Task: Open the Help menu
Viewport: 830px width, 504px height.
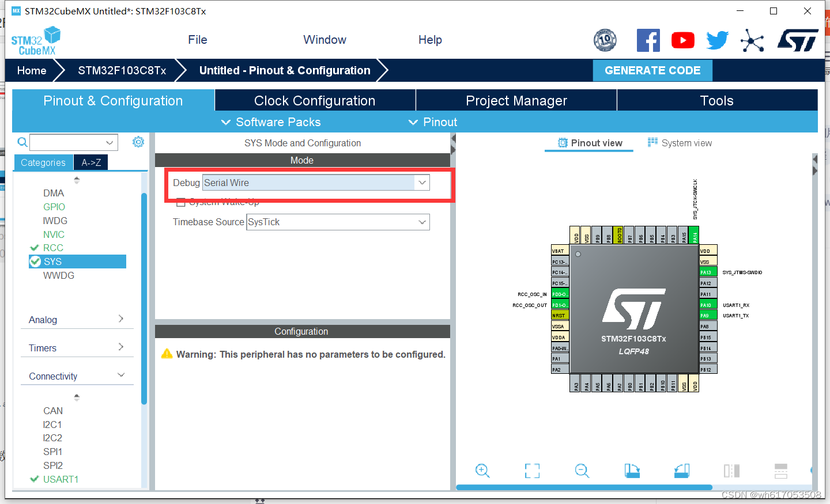Action: tap(430, 40)
